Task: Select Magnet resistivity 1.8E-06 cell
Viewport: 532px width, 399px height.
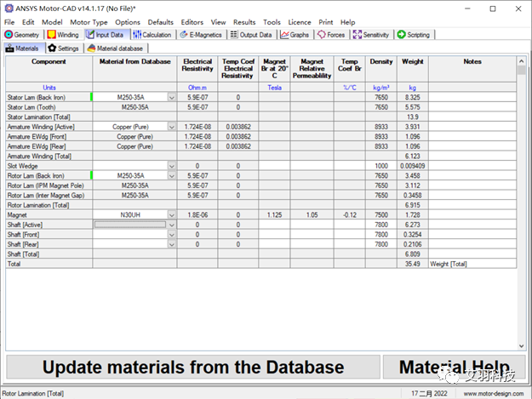Action: pyautogui.click(x=197, y=215)
